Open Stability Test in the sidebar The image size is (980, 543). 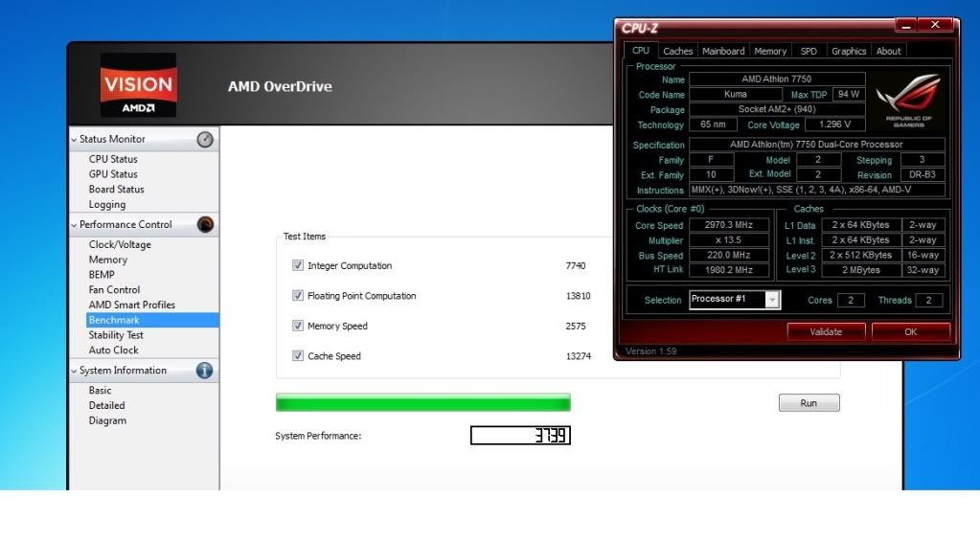point(116,335)
